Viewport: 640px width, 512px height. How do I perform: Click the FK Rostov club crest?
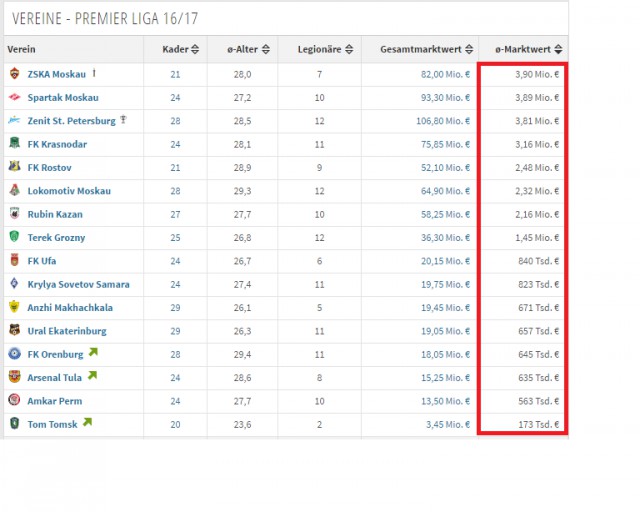click(15, 167)
